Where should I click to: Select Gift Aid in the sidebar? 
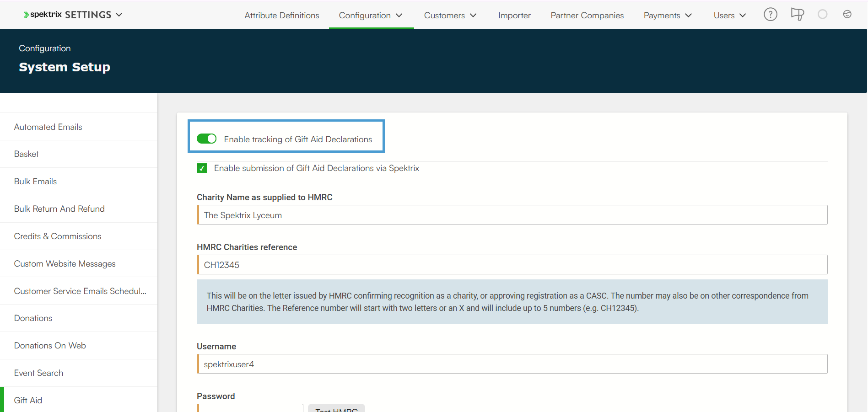pos(79,400)
